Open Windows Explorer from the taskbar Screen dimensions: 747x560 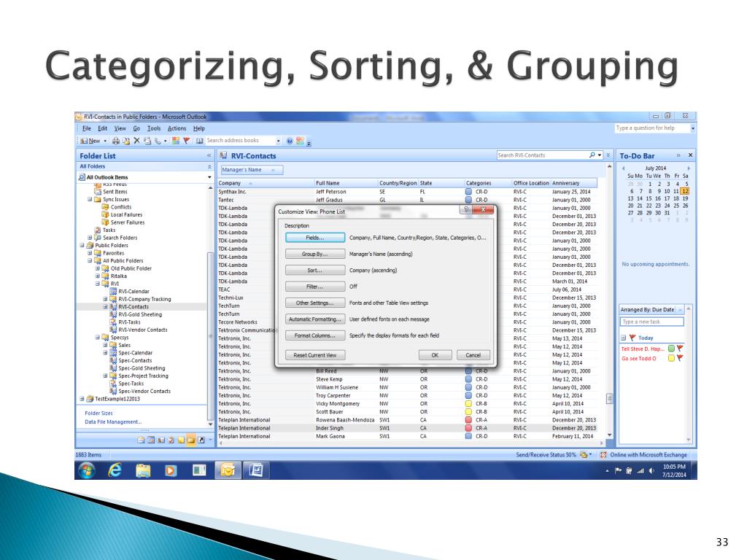[143, 470]
